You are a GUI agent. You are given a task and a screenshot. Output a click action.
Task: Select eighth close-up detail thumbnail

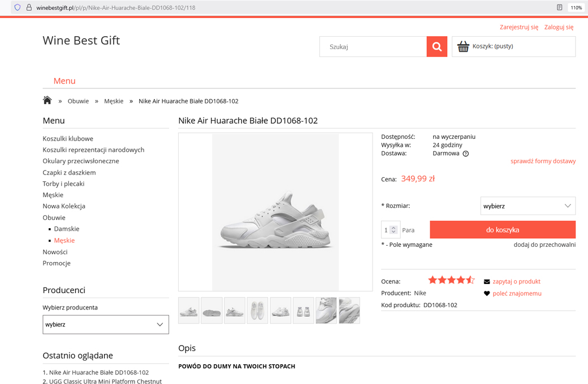pos(349,311)
